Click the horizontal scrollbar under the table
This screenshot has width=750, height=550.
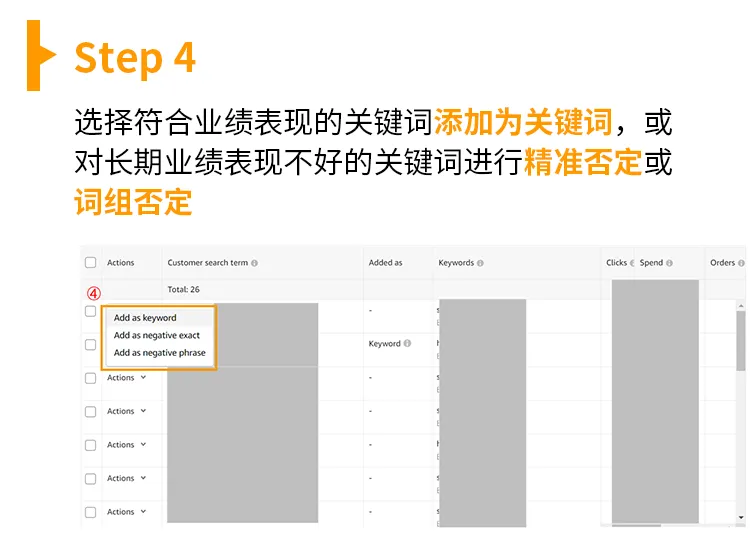(636, 525)
